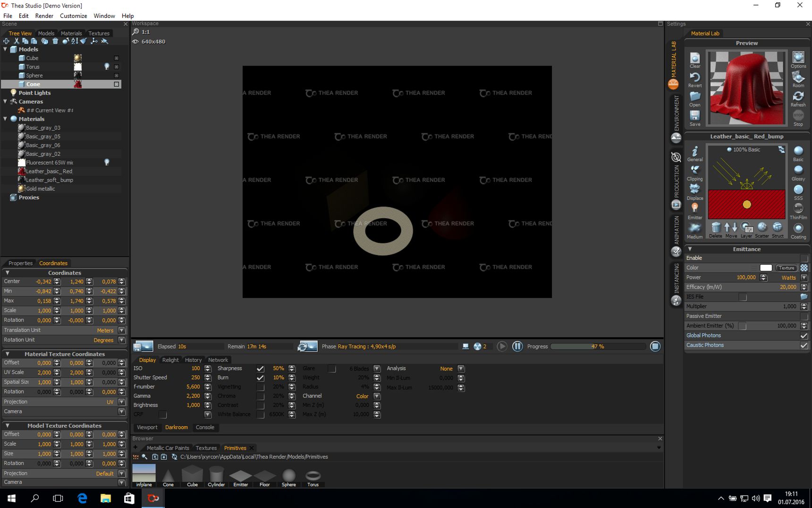This screenshot has height=508, width=812.
Task: Open the Customize menu
Action: (x=73, y=16)
